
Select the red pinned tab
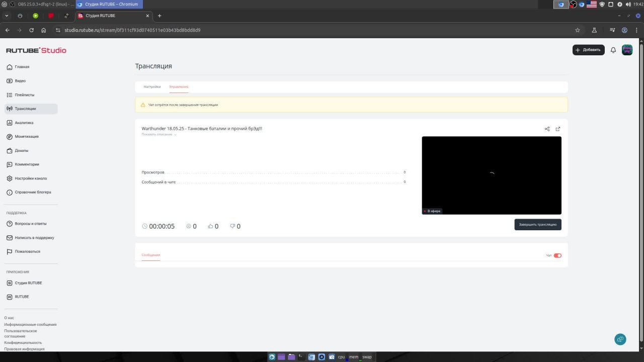51,16
